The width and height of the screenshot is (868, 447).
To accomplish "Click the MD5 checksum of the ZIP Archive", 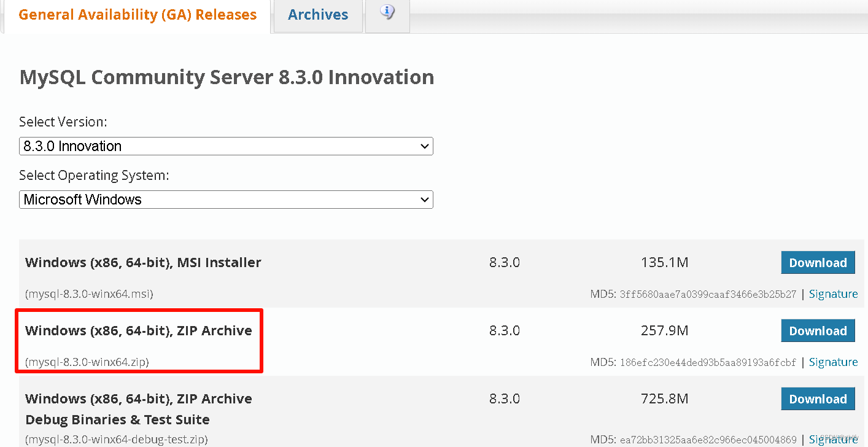I will [x=709, y=362].
